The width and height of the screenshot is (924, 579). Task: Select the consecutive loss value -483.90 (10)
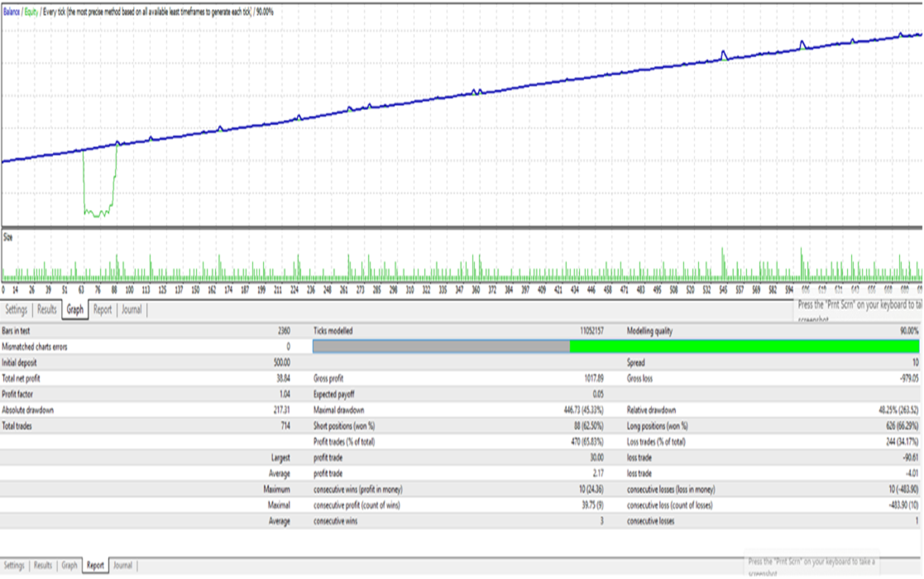pos(904,506)
